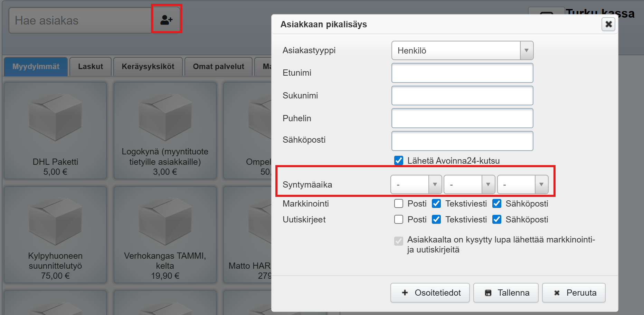This screenshot has height=315, width=644.
Task: Open the last Syntymäaika dropdown
Action: (x=522, y=184)
